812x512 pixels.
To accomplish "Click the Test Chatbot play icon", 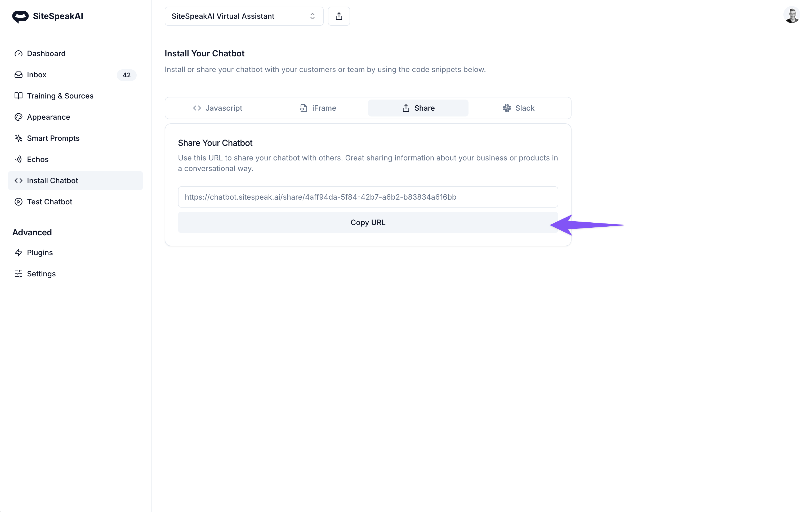I will click(19, 201).
